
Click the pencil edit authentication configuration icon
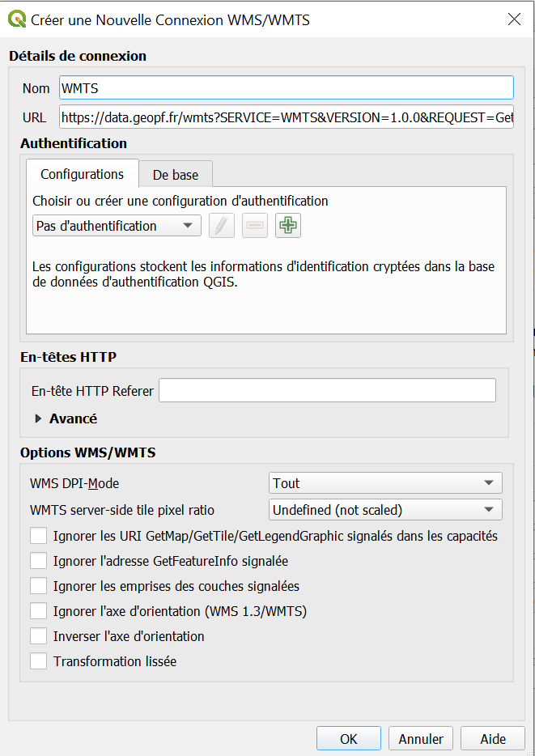222,226
